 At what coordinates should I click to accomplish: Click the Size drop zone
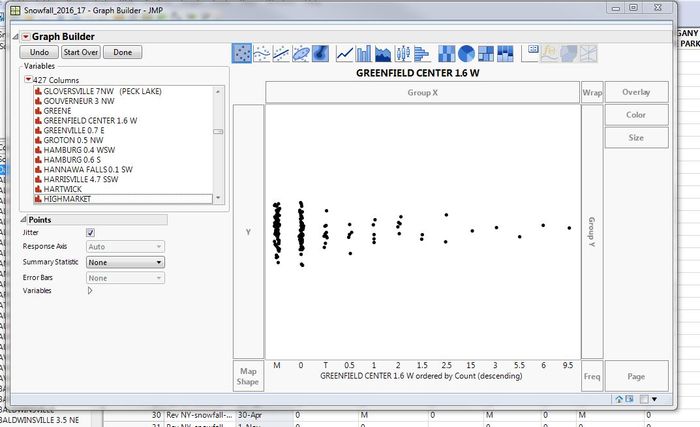[x=636, y=138]
